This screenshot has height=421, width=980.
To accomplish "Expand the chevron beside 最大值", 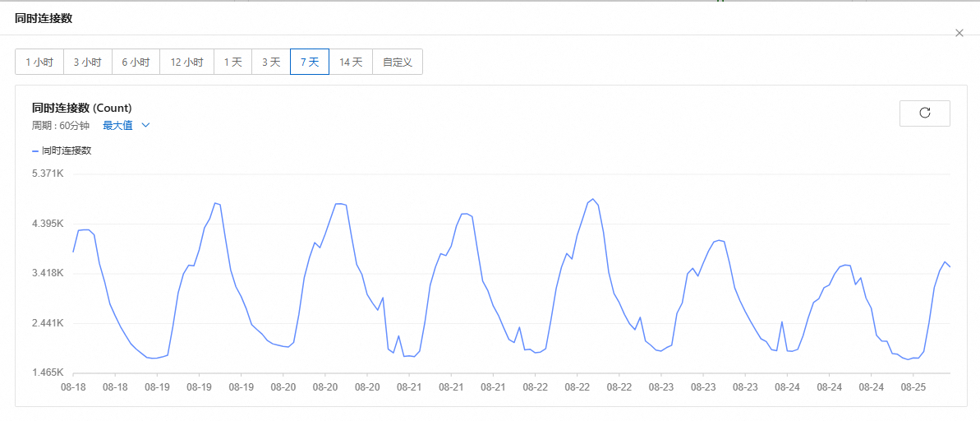I will (145, 125).
